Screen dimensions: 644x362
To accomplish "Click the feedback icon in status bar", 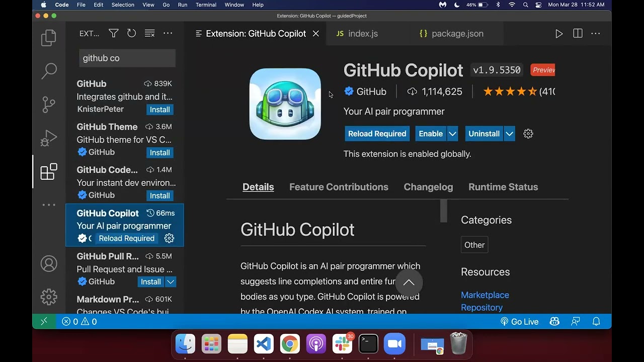I will click(576, 321).
